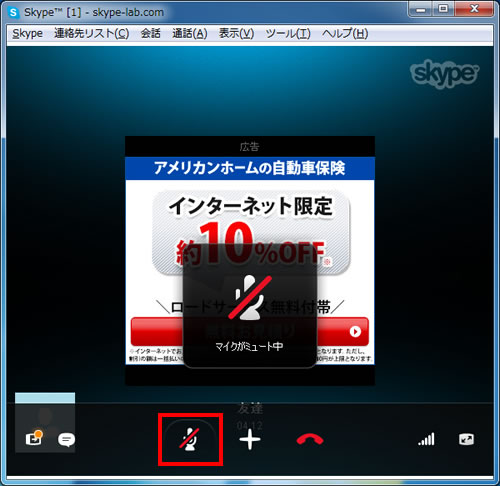Unmute the microphone with the mute button
500x486 pixels.
[190, 439]
